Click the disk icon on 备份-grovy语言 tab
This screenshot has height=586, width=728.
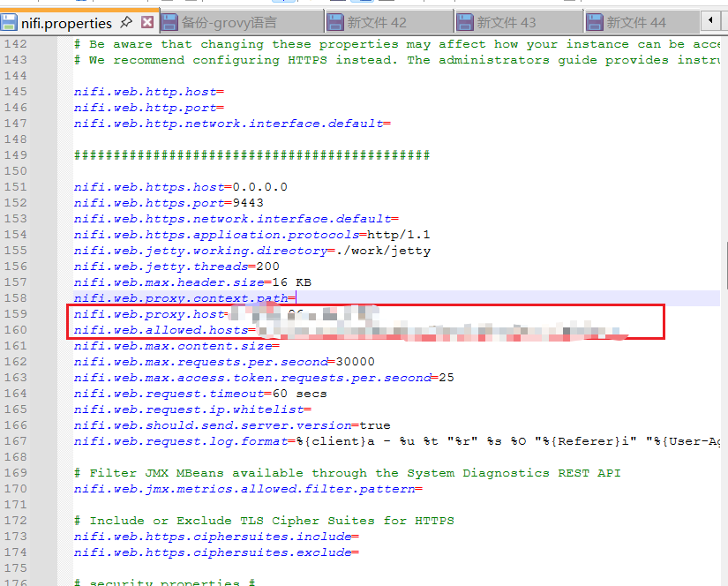click(169, 22)
